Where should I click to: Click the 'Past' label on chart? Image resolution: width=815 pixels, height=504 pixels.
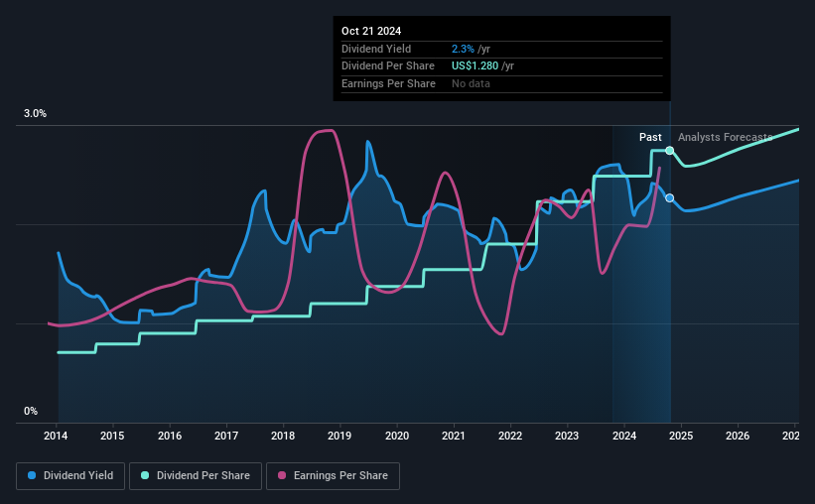[650, 137]
